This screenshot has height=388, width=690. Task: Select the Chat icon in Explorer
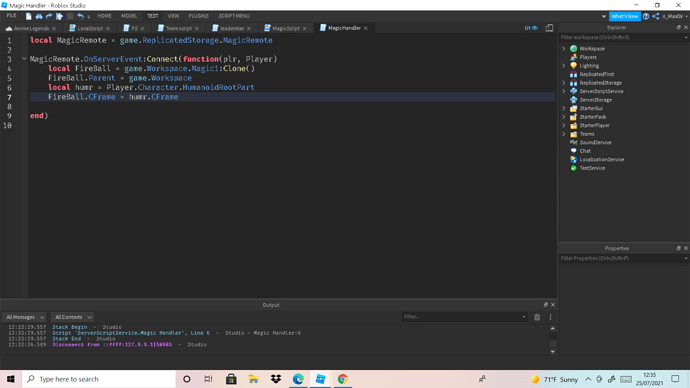(573, 151)
